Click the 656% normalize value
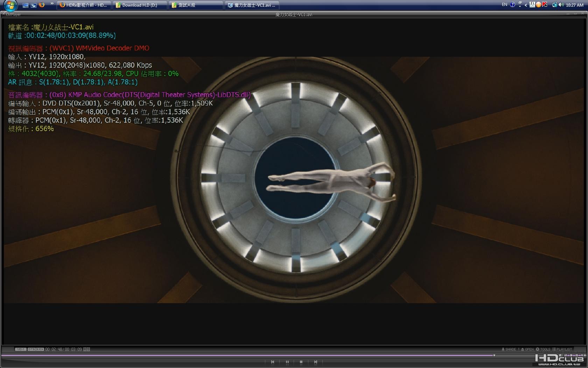 coord(44,129)
